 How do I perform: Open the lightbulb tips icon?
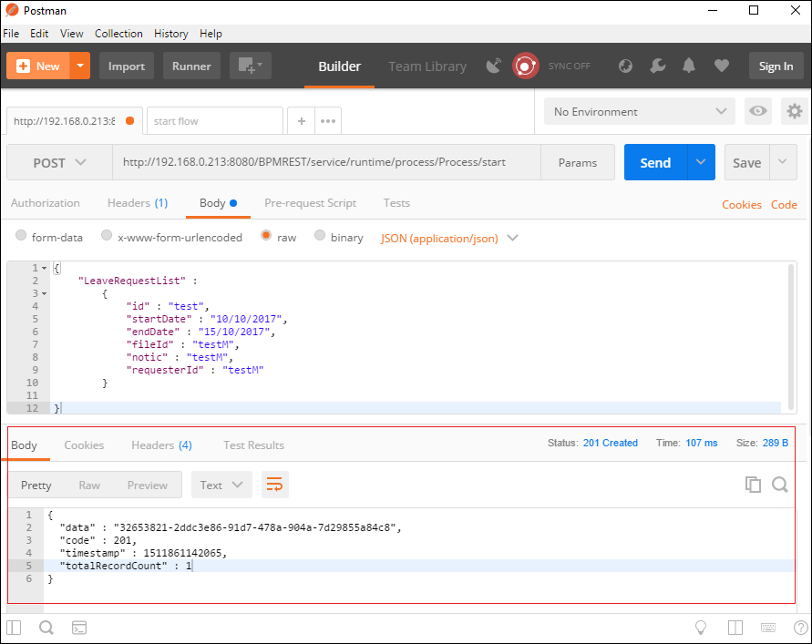(x=701, y=628)
